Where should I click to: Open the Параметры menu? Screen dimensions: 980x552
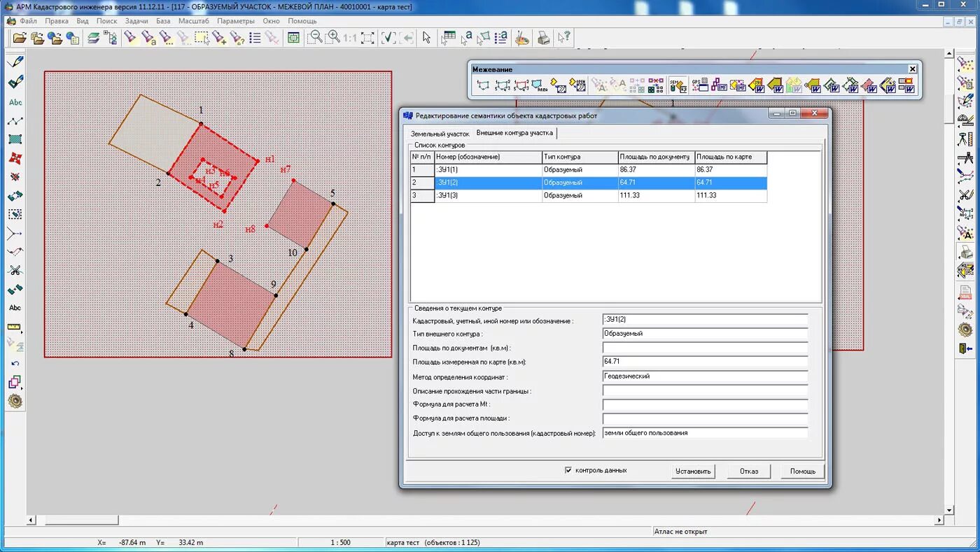[236, 21]
